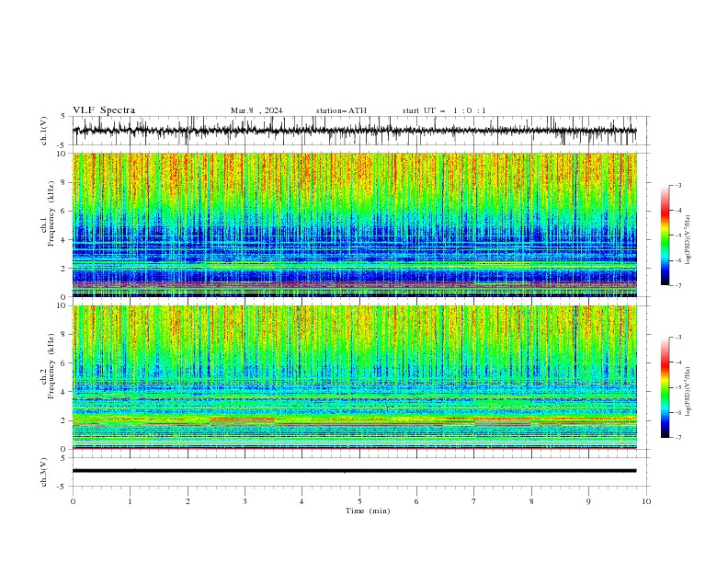This screenshot has height=563, width=728.
Task: Click the "9" minute tick label
Action: tap(588, 501)
